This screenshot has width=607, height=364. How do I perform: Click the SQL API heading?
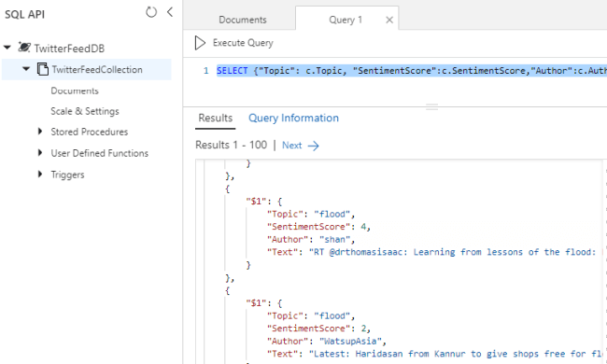[25, 14]
